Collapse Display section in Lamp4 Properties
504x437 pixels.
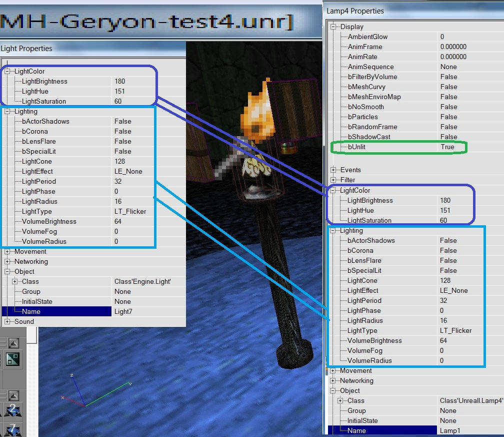[333, 27]
